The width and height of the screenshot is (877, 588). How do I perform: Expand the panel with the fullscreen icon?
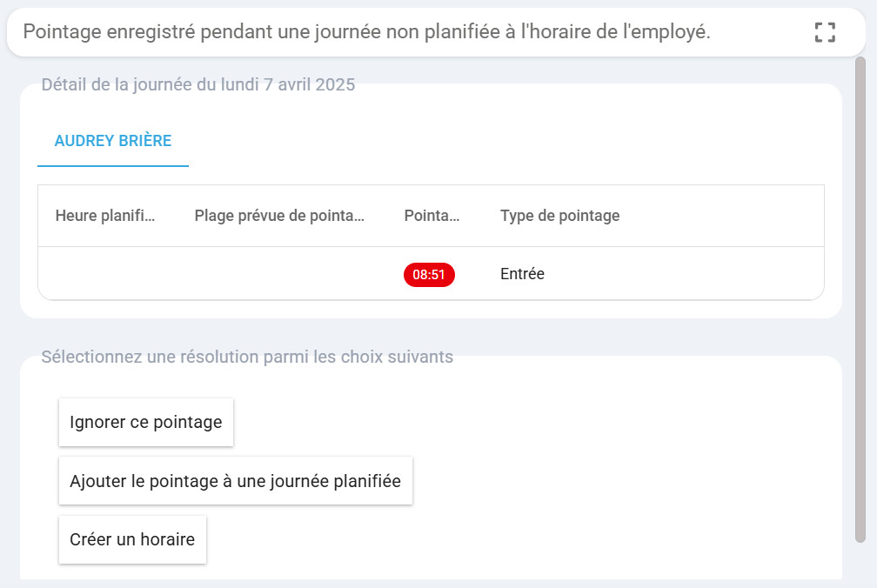[x=824, y=33]
